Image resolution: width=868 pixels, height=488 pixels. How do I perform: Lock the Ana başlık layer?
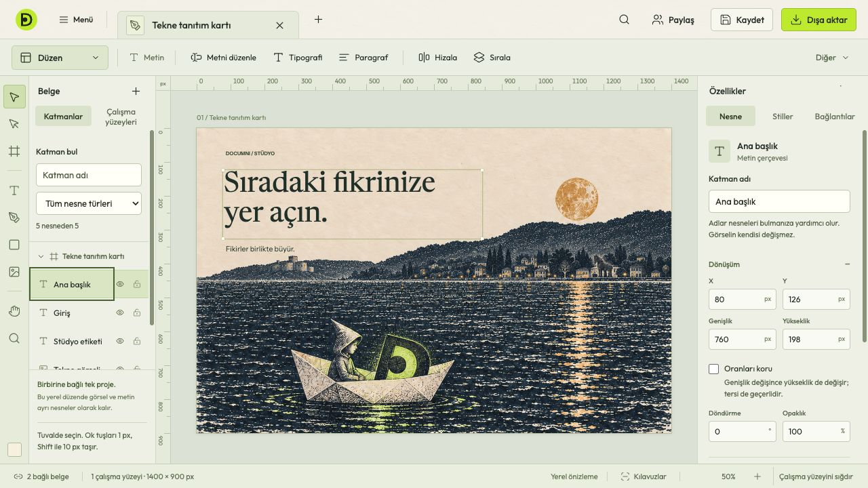pyautogui.click(x=137, y=285)
